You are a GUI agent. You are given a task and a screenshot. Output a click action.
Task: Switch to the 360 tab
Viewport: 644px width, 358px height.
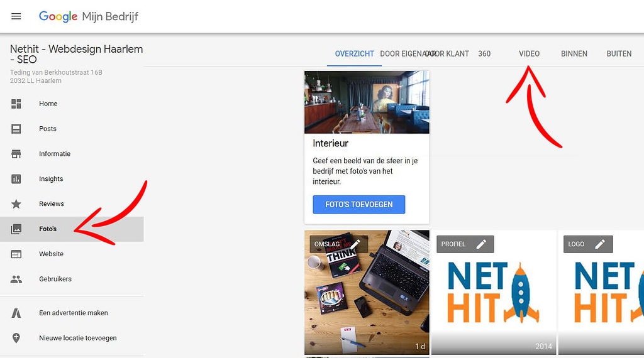pyautogui.click(x=484, y=54)
